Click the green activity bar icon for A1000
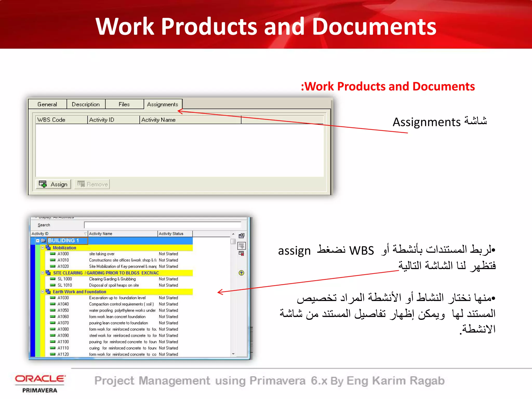The image size is (532, 399). 53,254
